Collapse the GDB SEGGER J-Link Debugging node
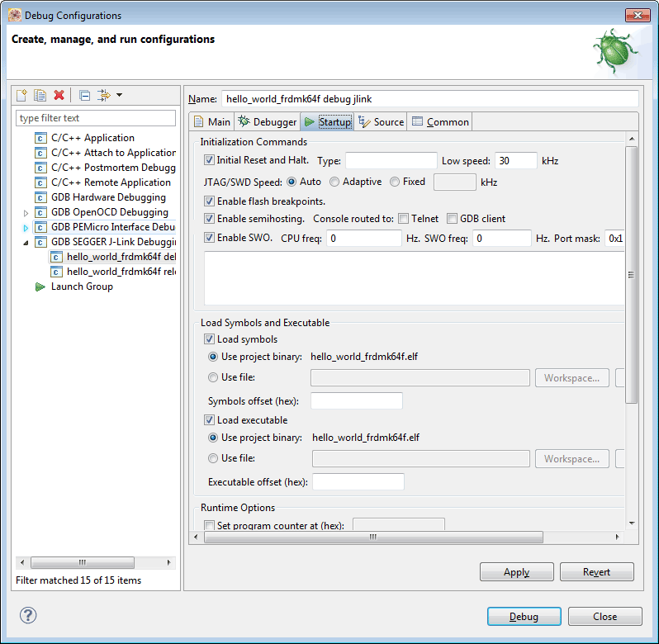Viewport: 659px width, 644px height. [26, 243]
